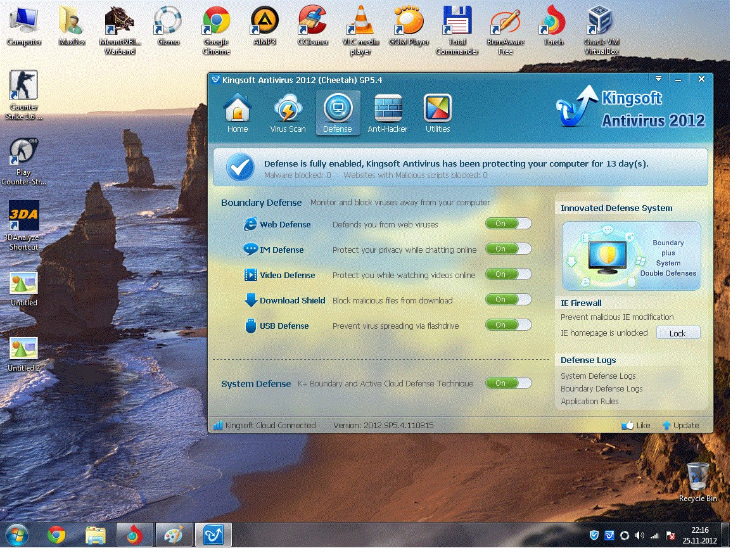Switch to the Virus Scan tab

point(288,113)
